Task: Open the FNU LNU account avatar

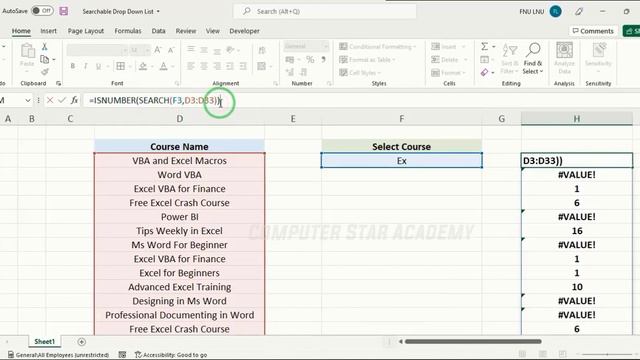Action: [555, 11]
